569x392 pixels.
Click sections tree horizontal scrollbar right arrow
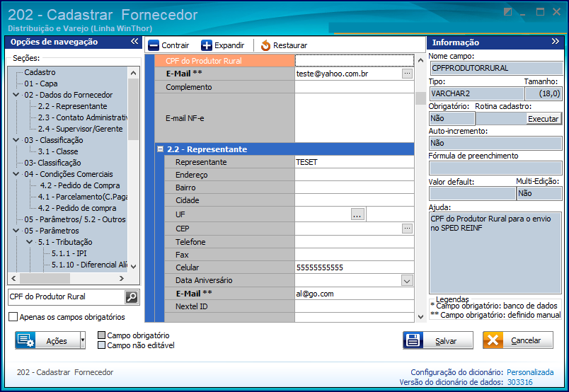click(122, 278)
